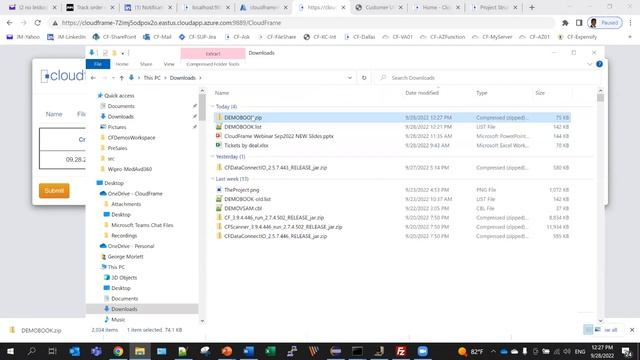
Task: Switch to details view layout icon
Action: [588, 330]
